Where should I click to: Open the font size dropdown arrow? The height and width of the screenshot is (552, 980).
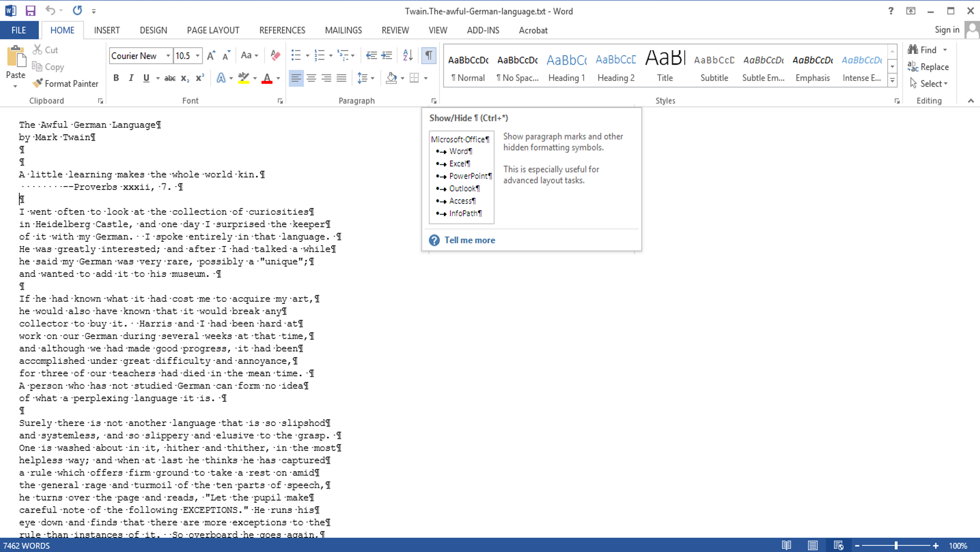[197, 56]
